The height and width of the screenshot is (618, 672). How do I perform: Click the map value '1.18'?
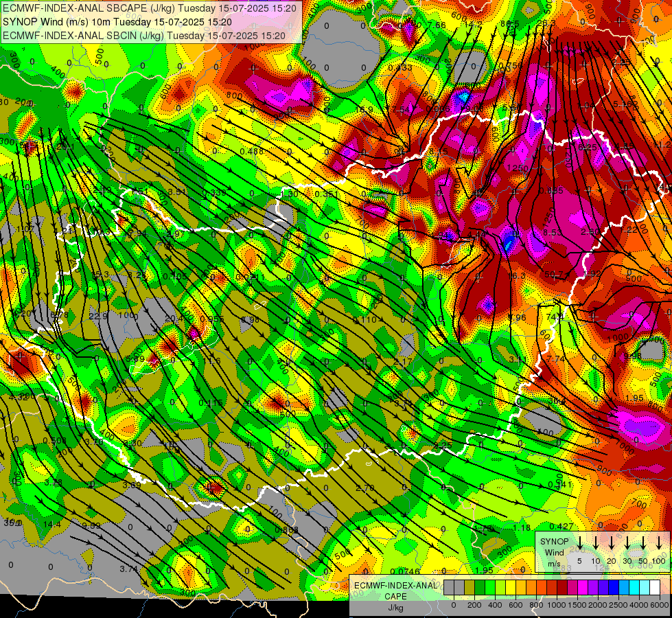point(522,527)
